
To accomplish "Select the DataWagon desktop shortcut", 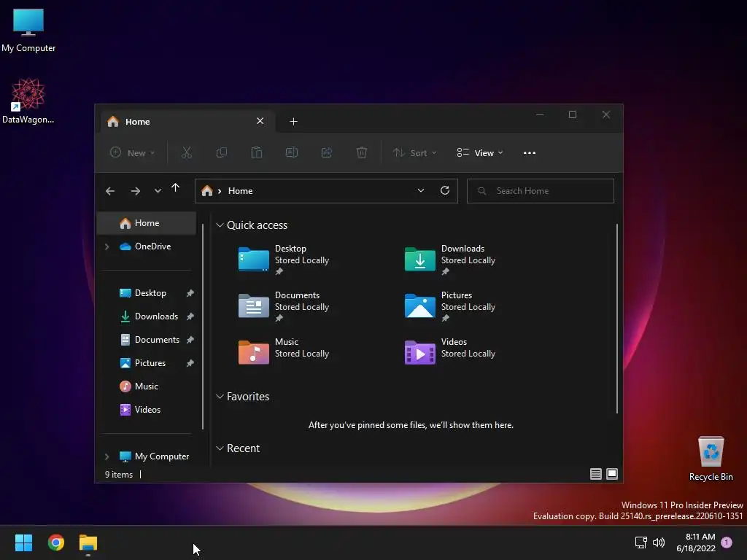I will click(28, 101).
